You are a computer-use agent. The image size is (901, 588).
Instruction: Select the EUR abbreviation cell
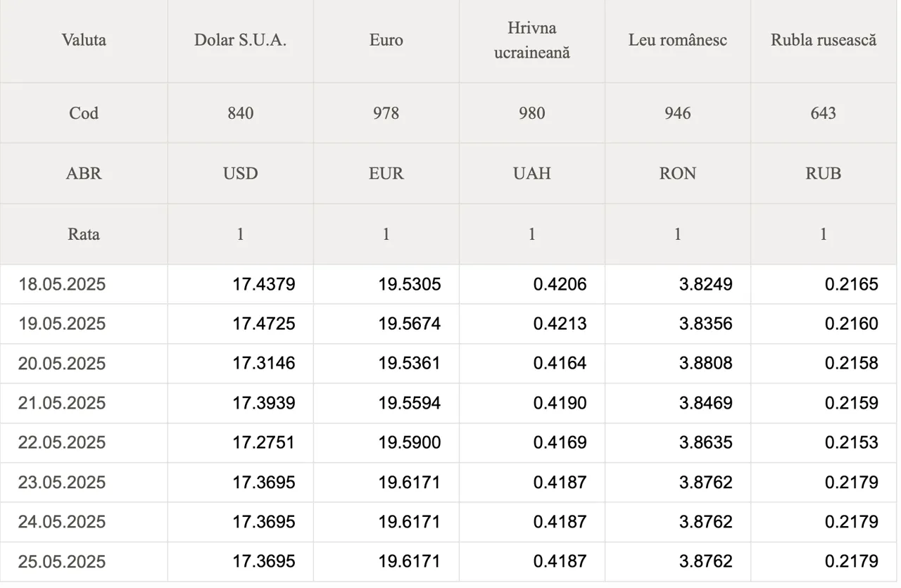click(386, 174)
